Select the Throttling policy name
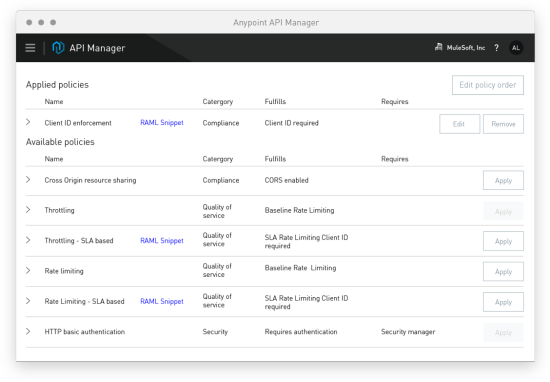Image resolution: width=550 pixels, height=382 pixels. [59, 210]
